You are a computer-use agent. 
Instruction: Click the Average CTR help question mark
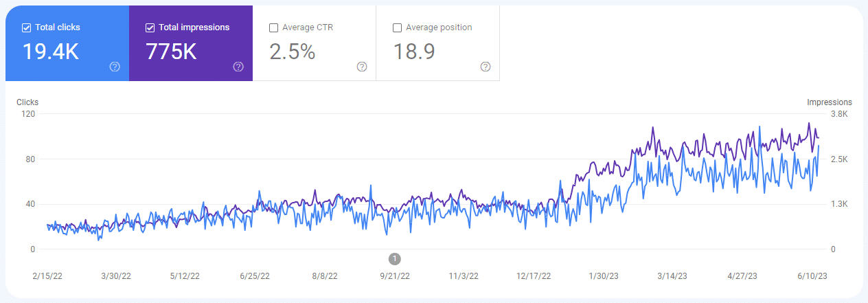[x=362, y=67]
